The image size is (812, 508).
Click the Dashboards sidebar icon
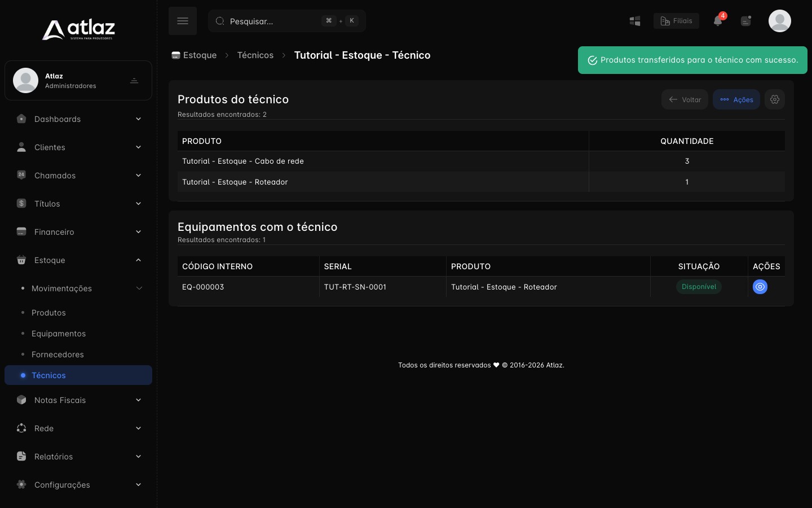coord(21,119)
